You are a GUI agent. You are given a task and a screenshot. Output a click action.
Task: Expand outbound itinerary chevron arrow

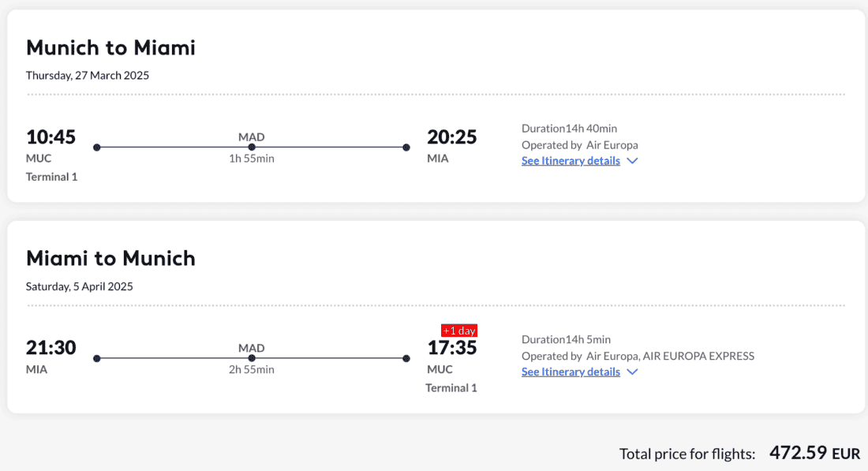(632, 161)
